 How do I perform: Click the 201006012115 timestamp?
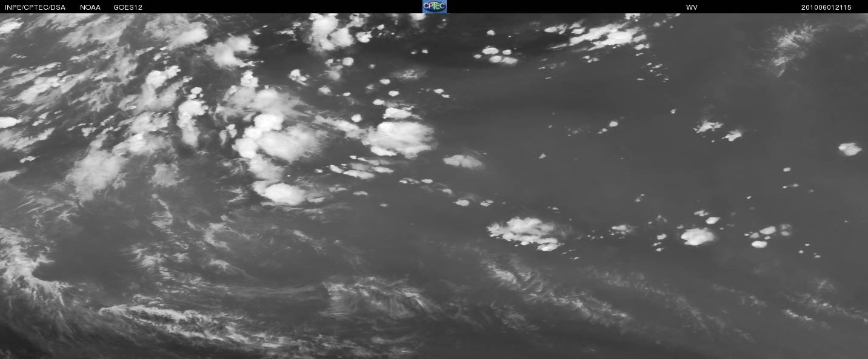826,7
